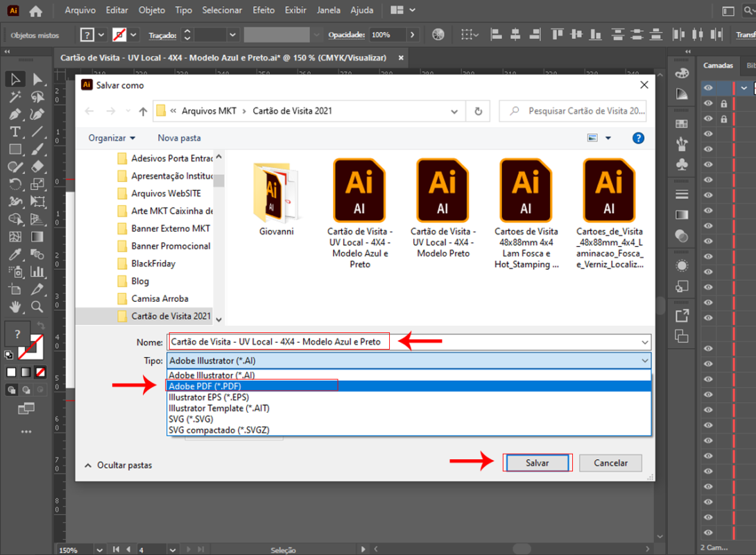Select the Eyedropper tool
The width and height of the screenshot is (756, 555).
(x=15, y=254)
